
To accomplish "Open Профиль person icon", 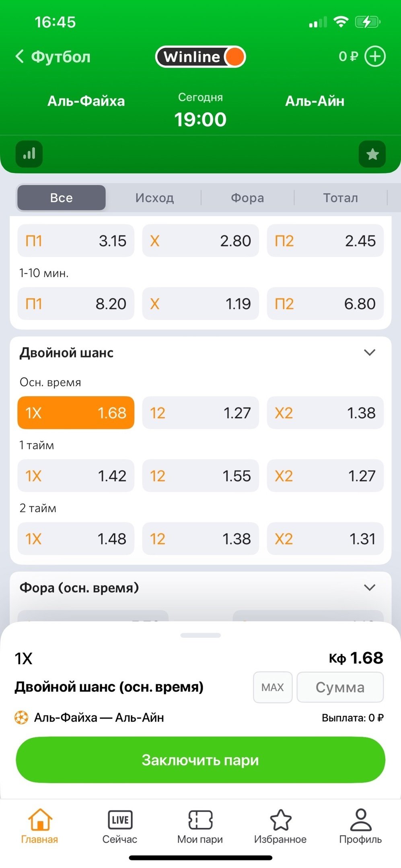I will (360, 826).
